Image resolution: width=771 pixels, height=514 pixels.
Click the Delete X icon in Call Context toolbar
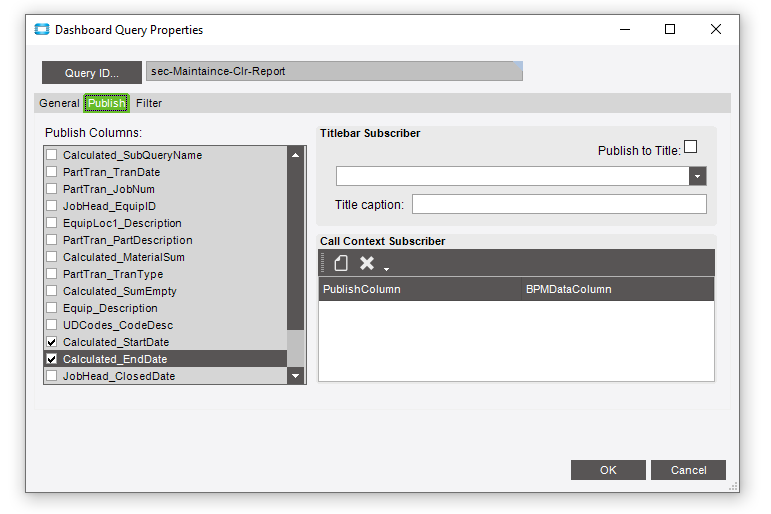[367, 263]
